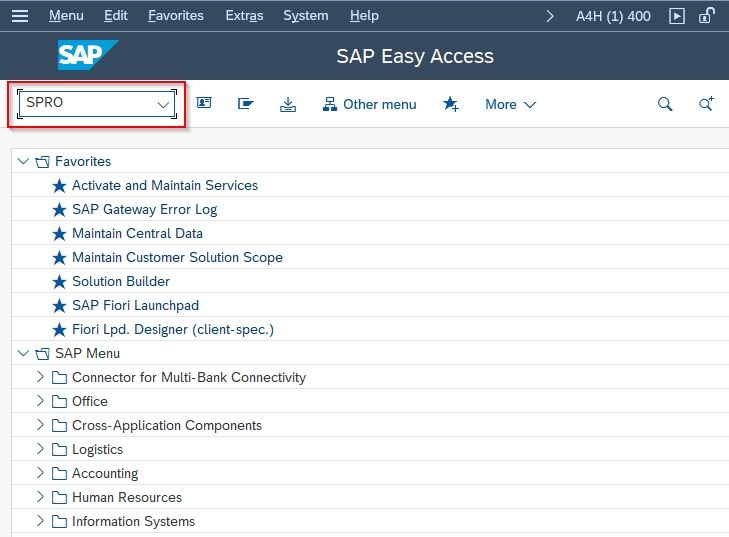Click the Human Resources folder icon
The height and width of the screenshot is (537, 729).
(x=59, y=497)
